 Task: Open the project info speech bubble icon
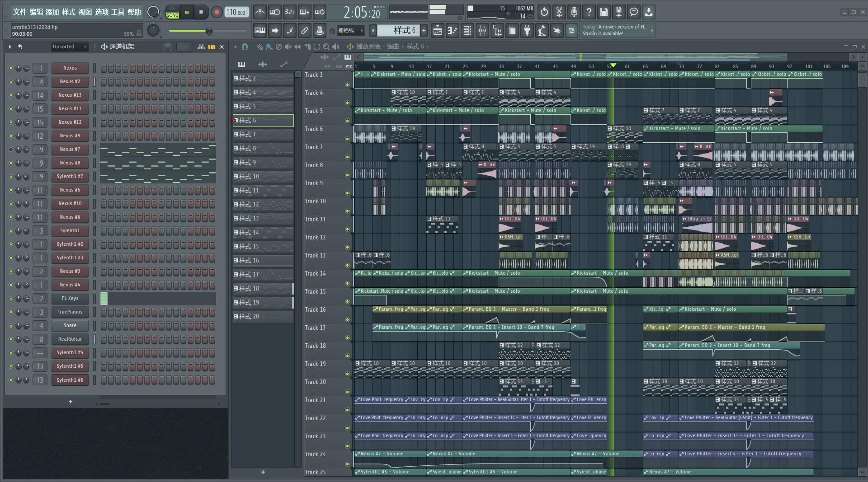point(634,12)
